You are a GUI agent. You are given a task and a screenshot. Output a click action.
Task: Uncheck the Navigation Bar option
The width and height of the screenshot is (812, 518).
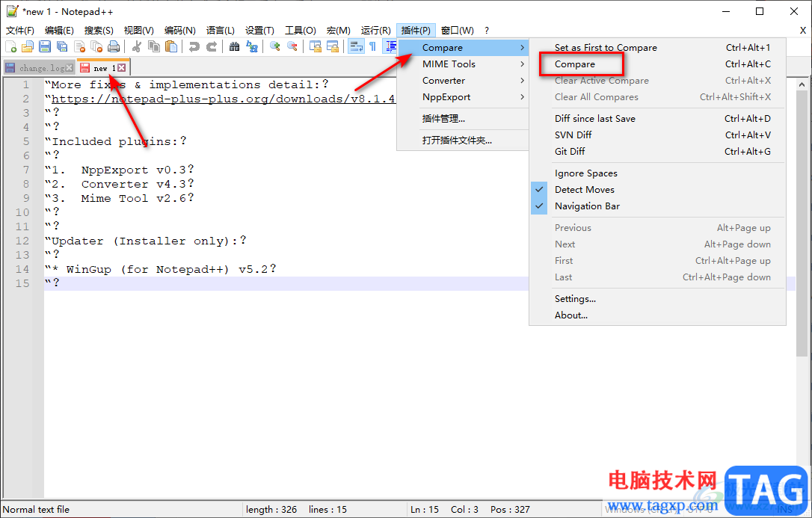pyautogui.click(x=657, y=206)
